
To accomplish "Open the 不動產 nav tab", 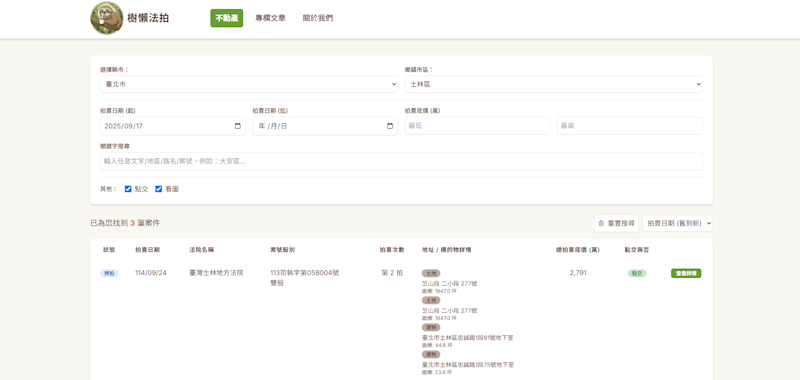I will pyautogui.click(x=227, y=18).
